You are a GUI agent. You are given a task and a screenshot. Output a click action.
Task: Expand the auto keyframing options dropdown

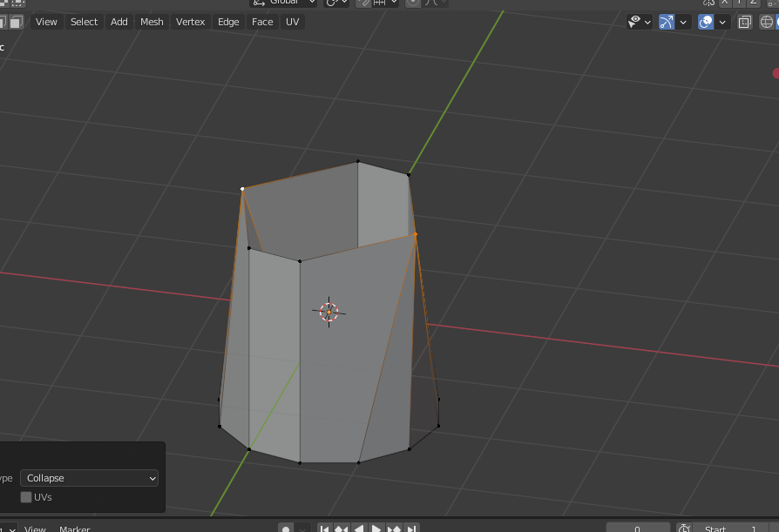(x=302, y=529)
